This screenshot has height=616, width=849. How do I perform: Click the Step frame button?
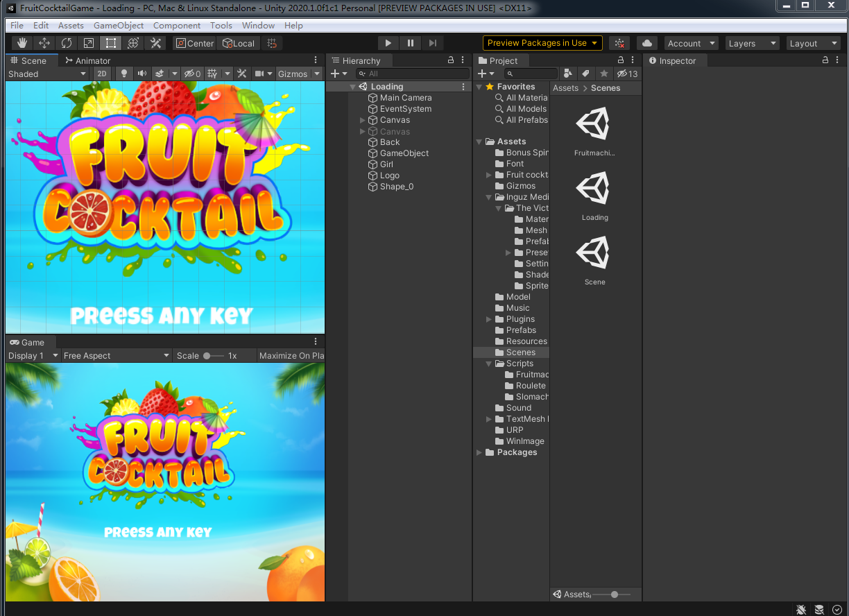tap(433, 43)
